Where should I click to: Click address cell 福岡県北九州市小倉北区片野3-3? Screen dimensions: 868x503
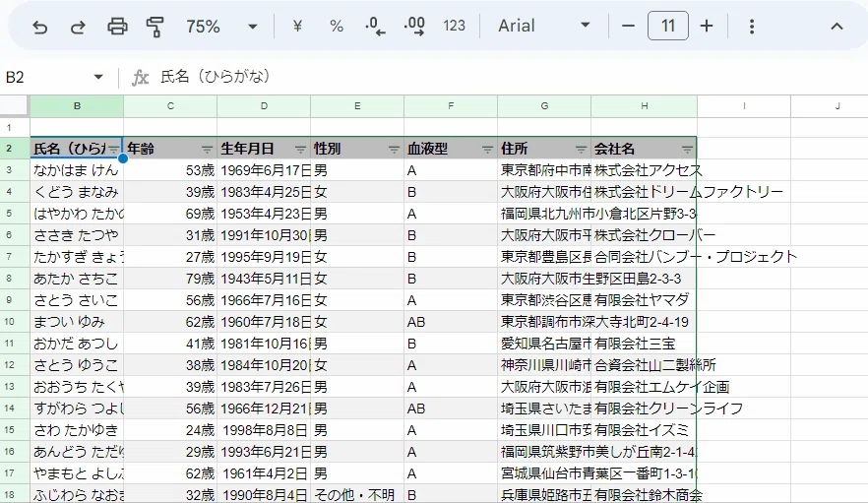point(544,214)
